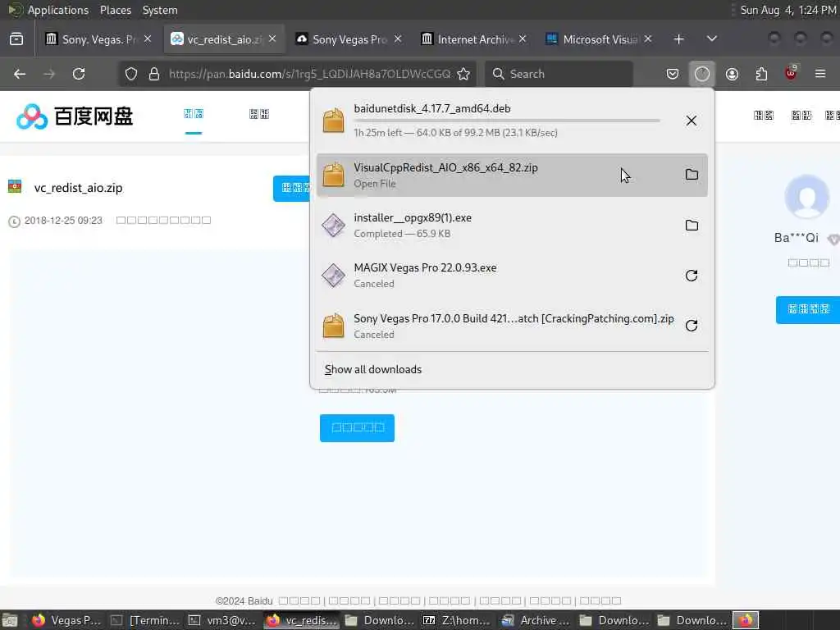Expand the list all tabs dropdown
840x630 pixels.
pyautogui.click(x=711, y=39)
